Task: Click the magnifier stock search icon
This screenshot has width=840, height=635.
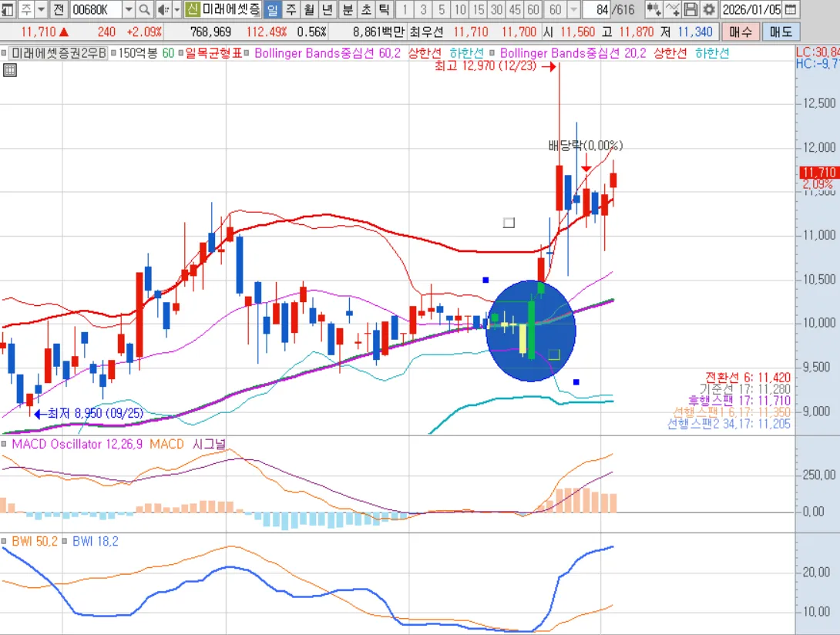Action: click(x=144, y=10)
